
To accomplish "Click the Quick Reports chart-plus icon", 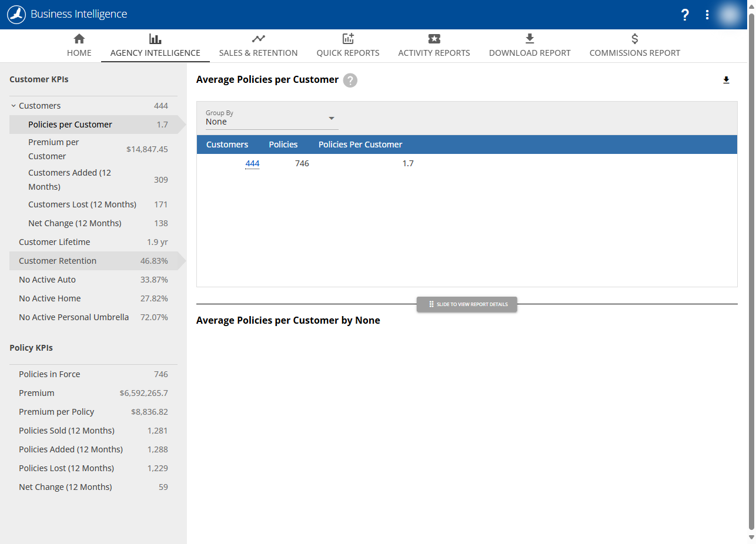I will click(x=348, y=39).
